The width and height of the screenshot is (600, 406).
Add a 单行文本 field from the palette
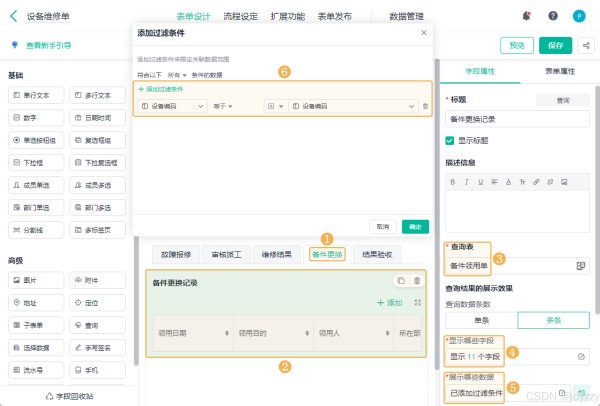click(36, 95)
